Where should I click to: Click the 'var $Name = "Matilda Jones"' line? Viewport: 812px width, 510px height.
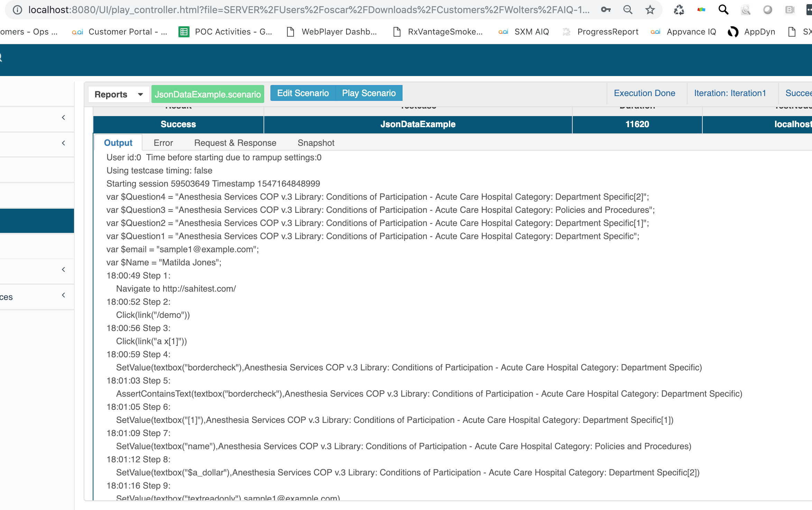[164, 263]
